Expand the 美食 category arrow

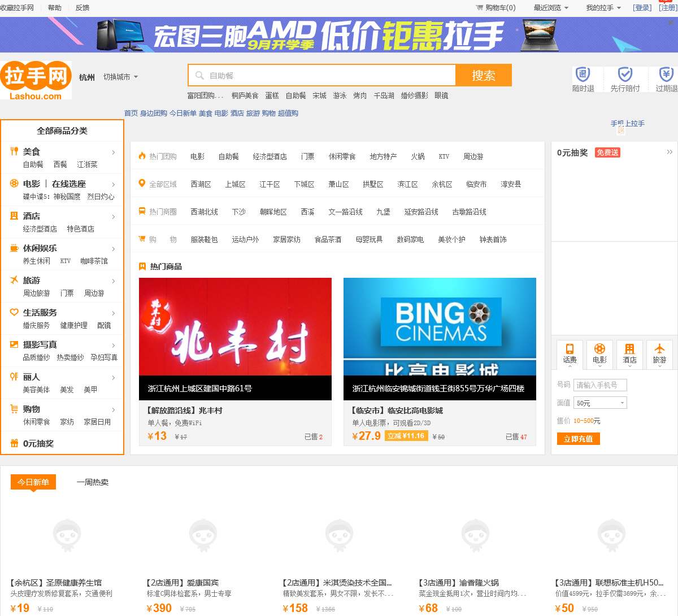click(x=114, y=152)
